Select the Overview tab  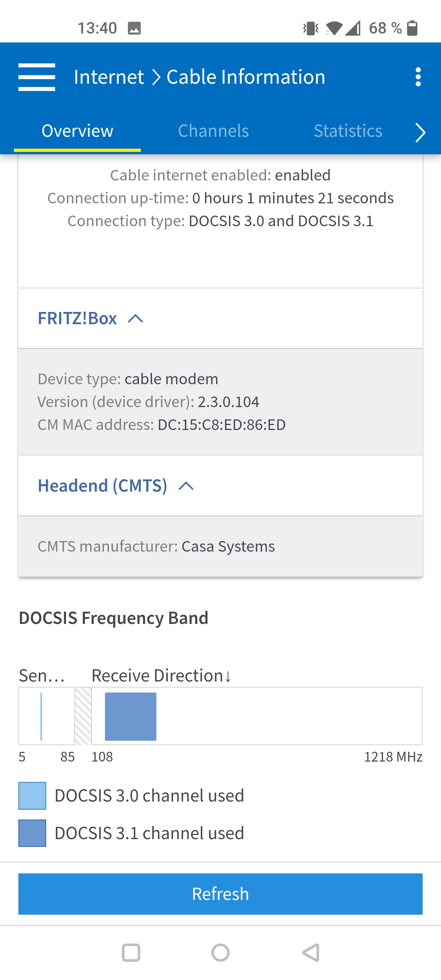[x=77, y=131]
